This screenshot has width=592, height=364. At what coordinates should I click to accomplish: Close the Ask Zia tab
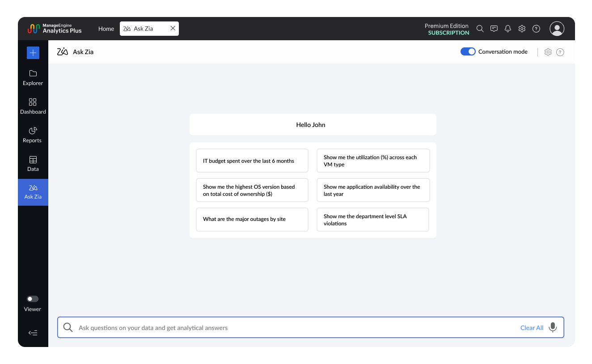(x=173, y=29)
